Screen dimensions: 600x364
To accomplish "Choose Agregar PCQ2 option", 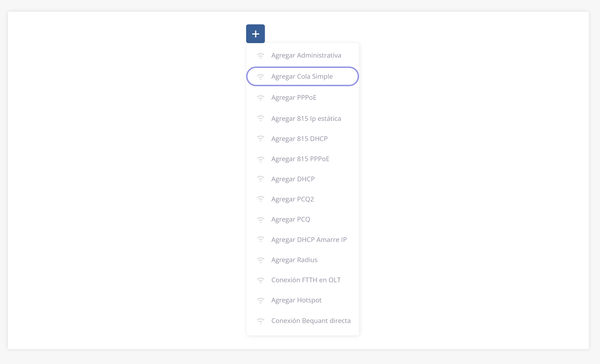I will pos(292,199).
